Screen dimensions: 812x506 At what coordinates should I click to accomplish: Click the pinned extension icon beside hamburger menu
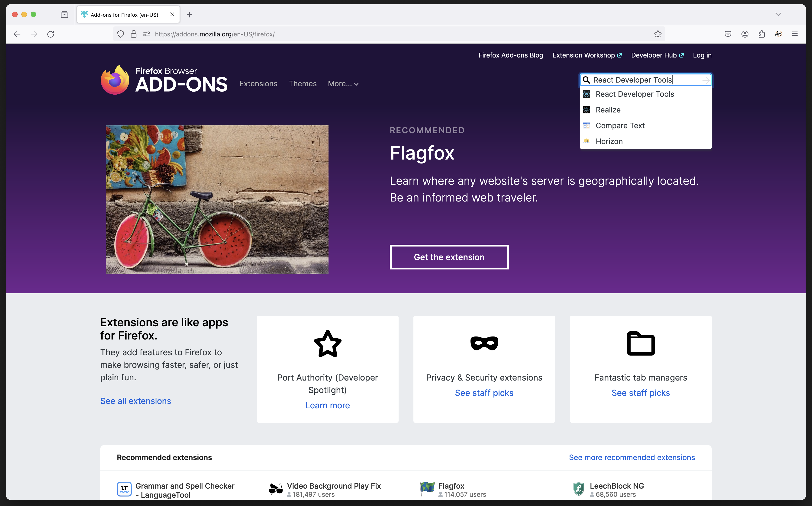tap(778, 34)
